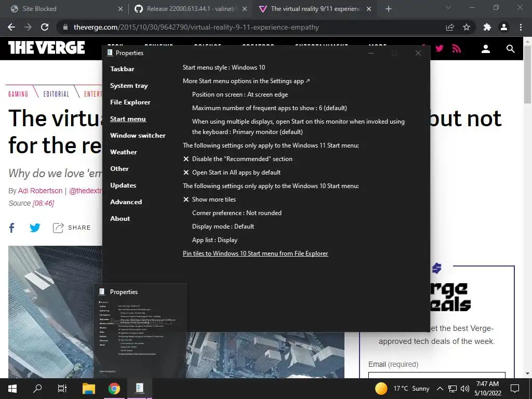Open the About section
Viewport: 532px width, 399px height.
point(120,219)
